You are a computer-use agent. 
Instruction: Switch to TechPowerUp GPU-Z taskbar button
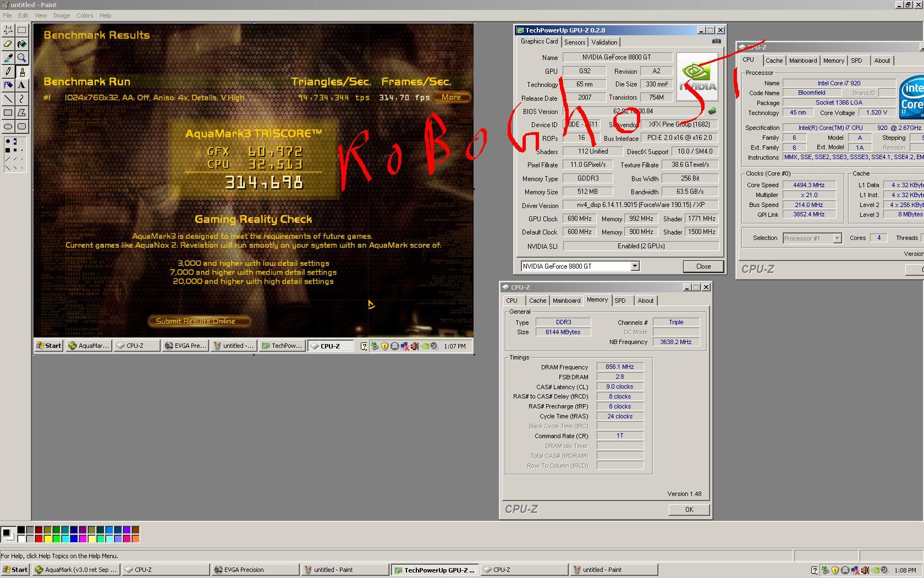pyautogui.click(x=435, y=570)
